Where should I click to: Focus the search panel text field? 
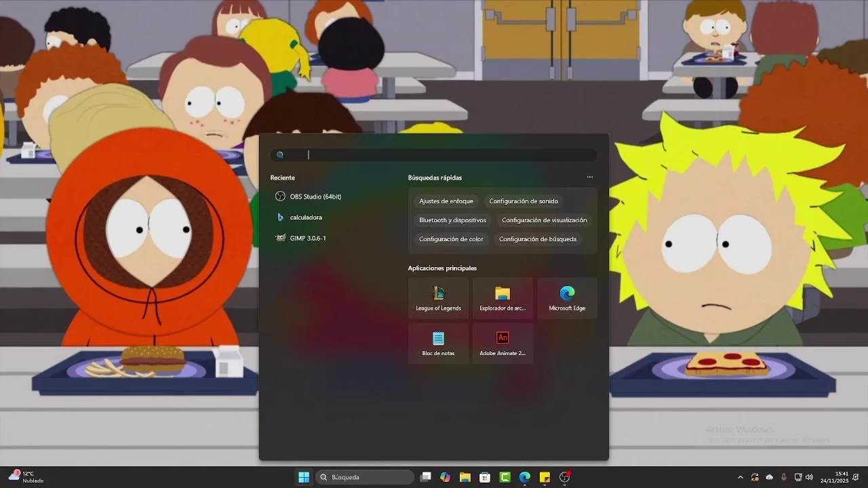click(434, 155)
